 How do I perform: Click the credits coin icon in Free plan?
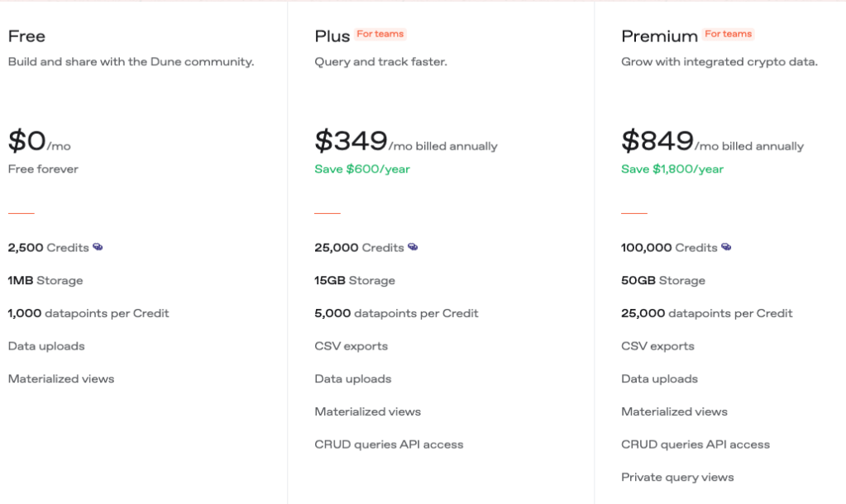point(98,247)
